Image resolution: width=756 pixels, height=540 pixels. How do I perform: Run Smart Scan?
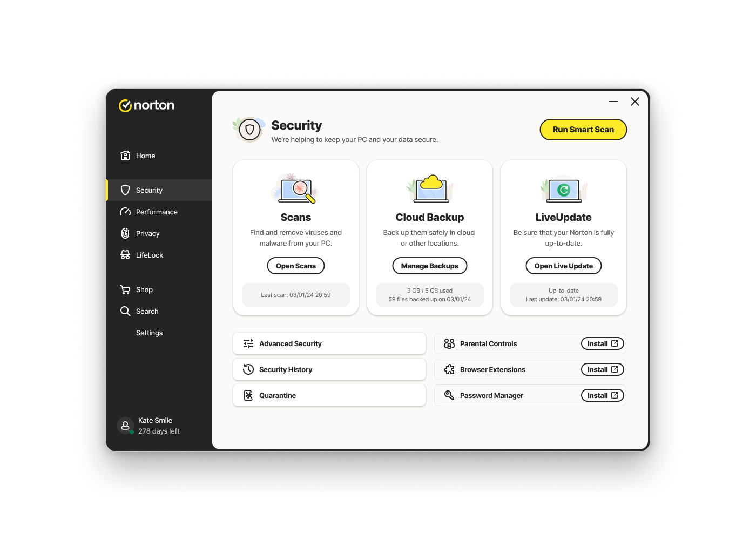(x=583, y=130)
